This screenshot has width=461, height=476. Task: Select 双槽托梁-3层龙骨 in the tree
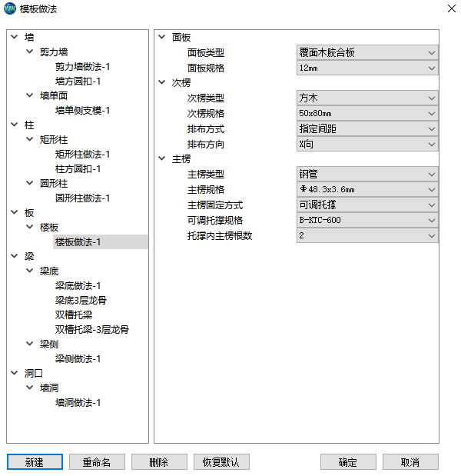(92, 329)
